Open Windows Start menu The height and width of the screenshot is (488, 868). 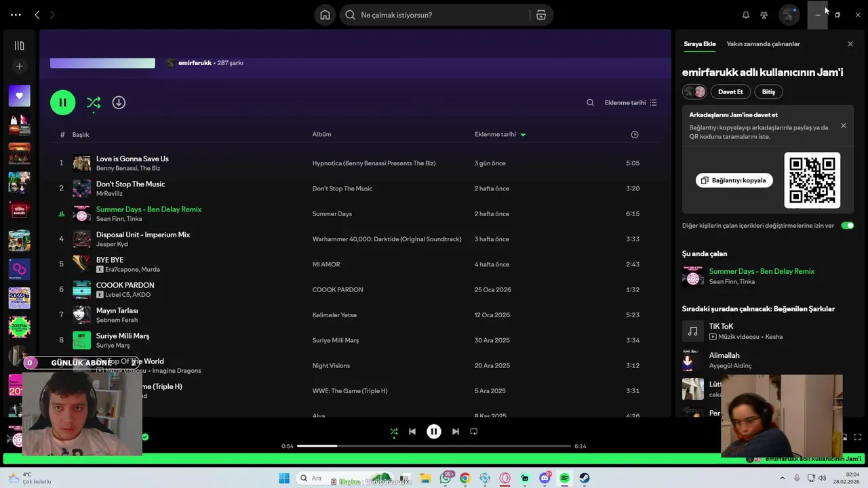[x=284, y=478]
